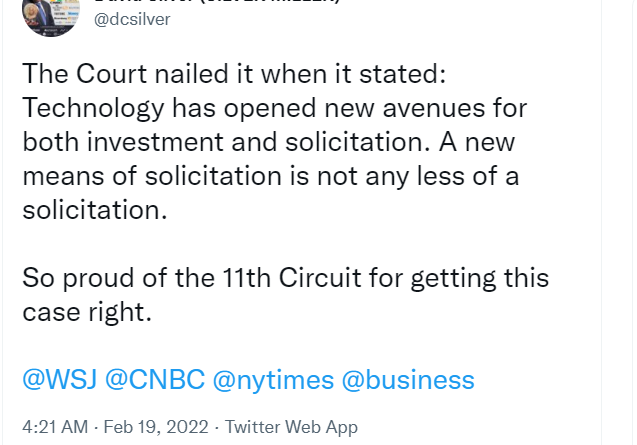
Task: Click the 4:21 AM tweet time
Action: click(52, 427)
